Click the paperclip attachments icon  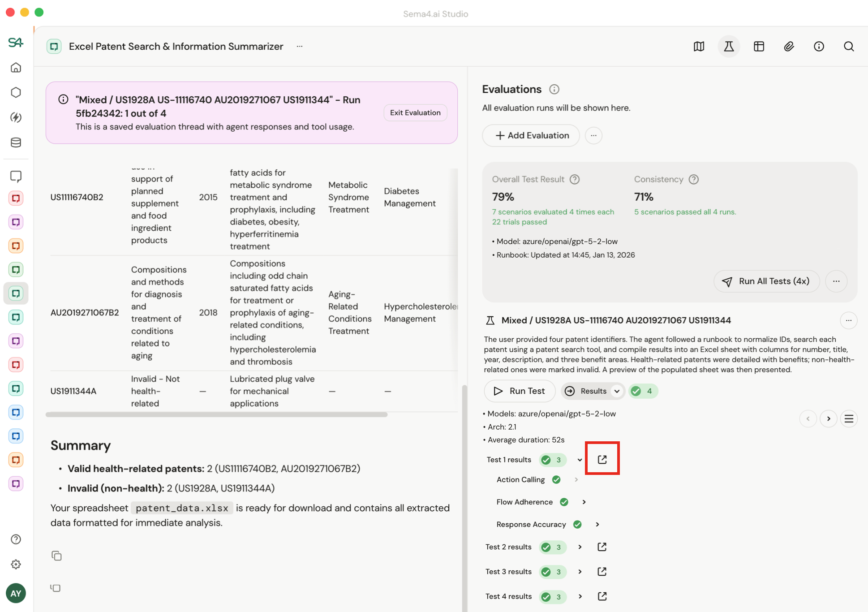pos(789,47)
